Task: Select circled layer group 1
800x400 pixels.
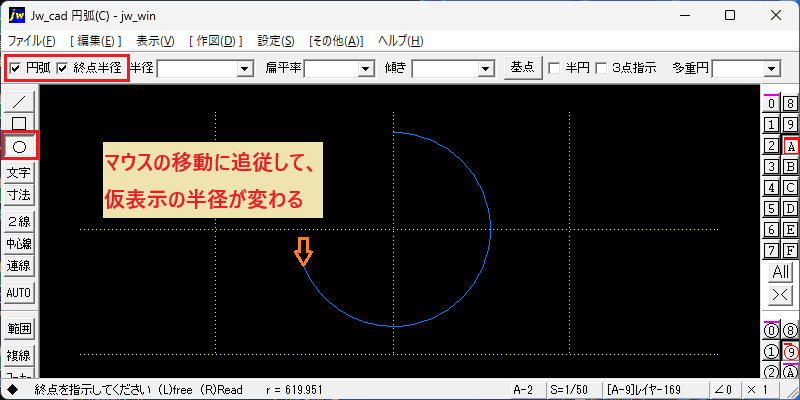Action: [x=771, y=352]
